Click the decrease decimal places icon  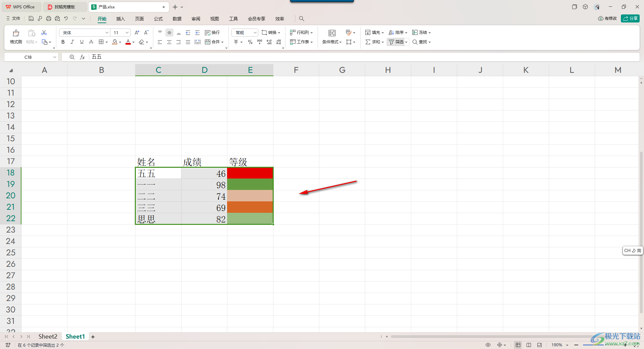tap(278, 42)
